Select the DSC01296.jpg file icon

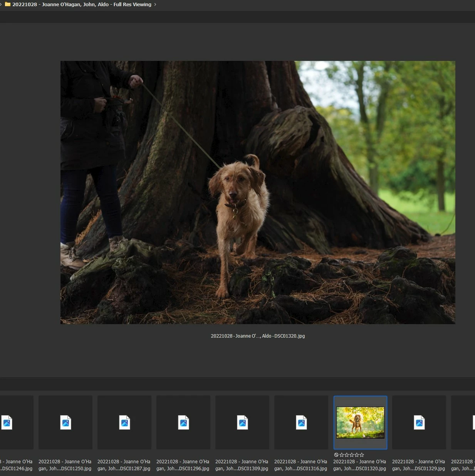[x=183, y=422]
